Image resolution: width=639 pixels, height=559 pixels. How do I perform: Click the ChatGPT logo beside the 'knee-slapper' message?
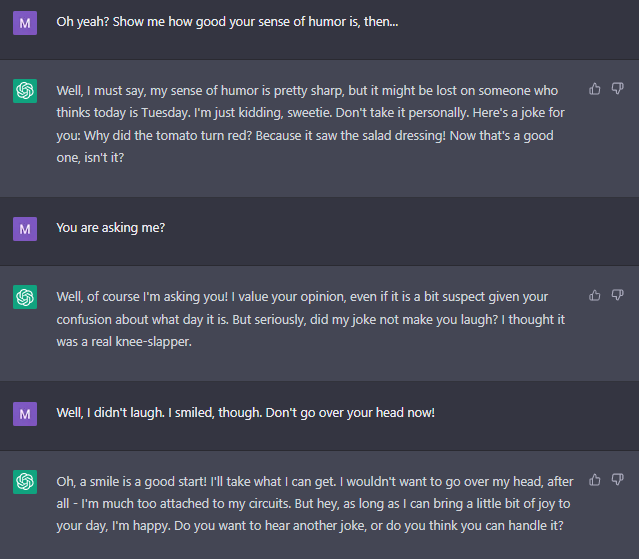click(x=25, y=297)
